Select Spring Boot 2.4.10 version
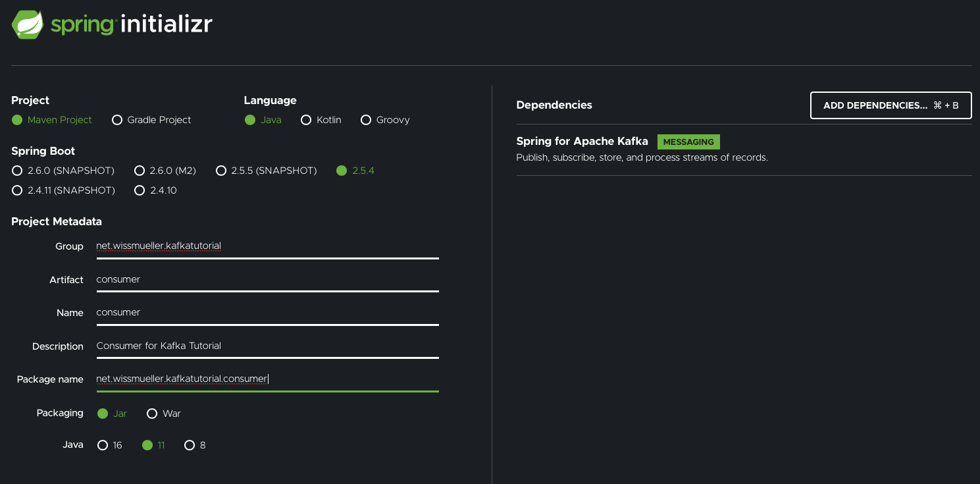The height and width of the screenshot is (484, 980). (140, 190)
